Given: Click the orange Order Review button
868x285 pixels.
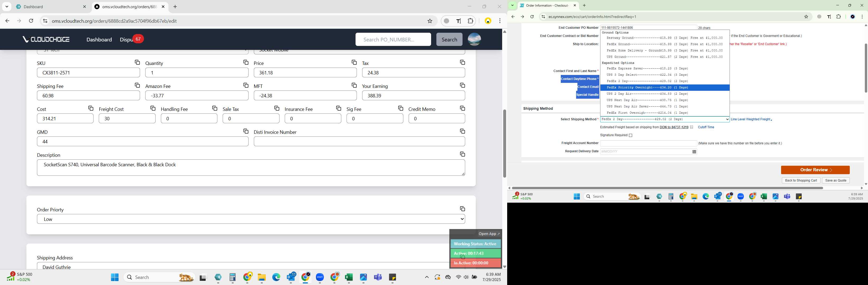Looking at the screenshot, I should point(815,170).
